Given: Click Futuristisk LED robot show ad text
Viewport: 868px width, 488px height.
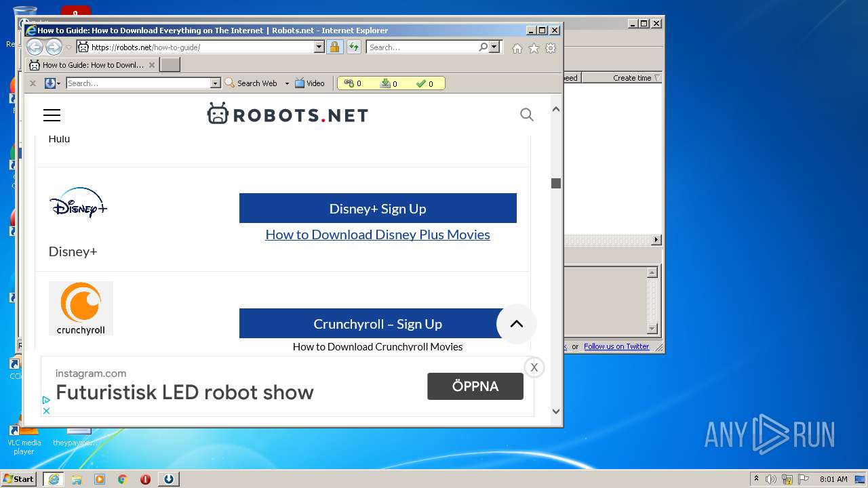Looking at the screenshot, I should [184, 392].
